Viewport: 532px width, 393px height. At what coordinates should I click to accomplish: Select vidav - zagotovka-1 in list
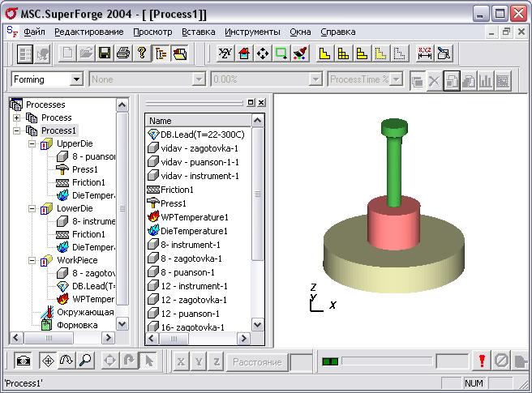click(199, 148)
